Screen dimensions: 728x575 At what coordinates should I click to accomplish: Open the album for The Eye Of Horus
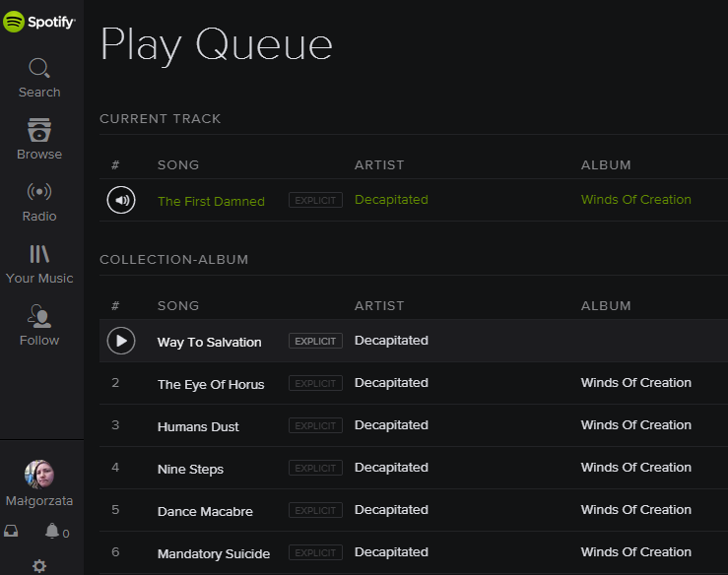pyautogui.click(x=635, y=383)
